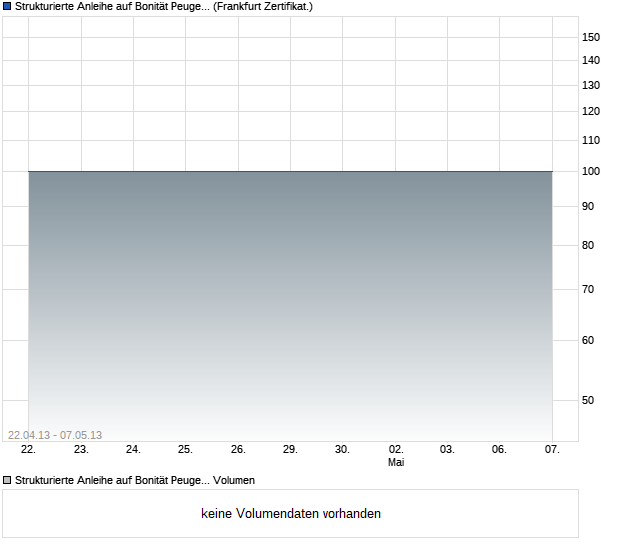Click the blue price line at 100
This screenshot has height=546, width=620.
click(x=290, y=172)
